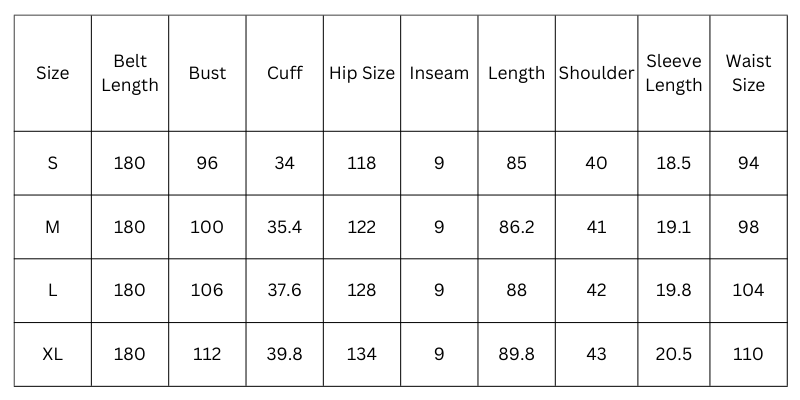
Task: Click the Size column header
Action: (x=53, y=73)
